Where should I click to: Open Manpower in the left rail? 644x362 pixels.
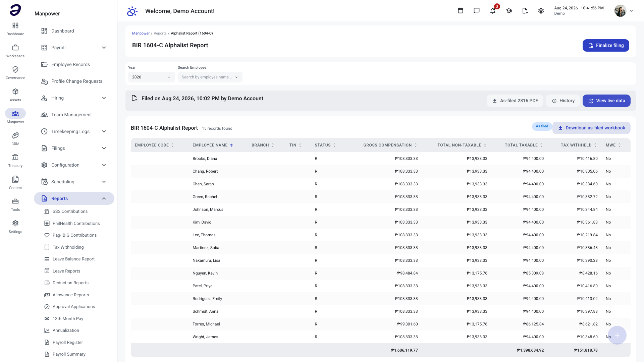pos(15,117)
